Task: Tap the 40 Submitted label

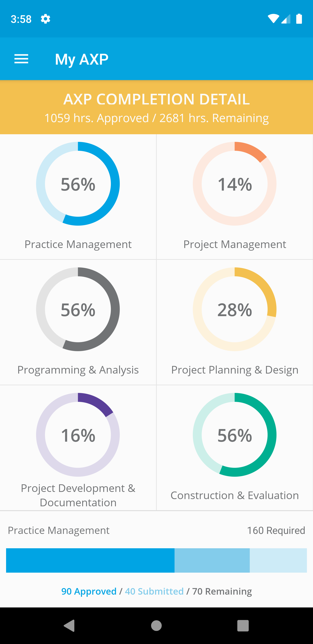Action: [x=154, y=591]
